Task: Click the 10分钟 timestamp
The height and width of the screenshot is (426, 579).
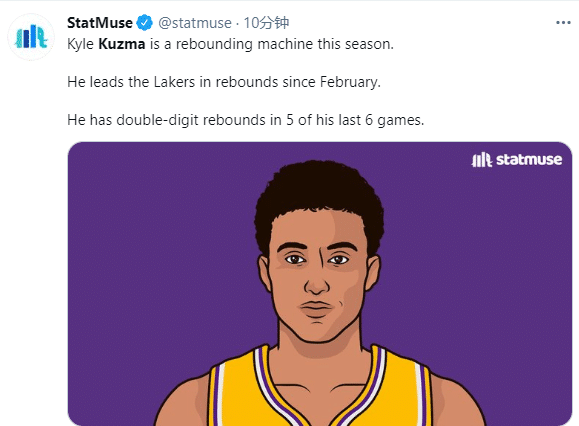Action: [266, 23]
